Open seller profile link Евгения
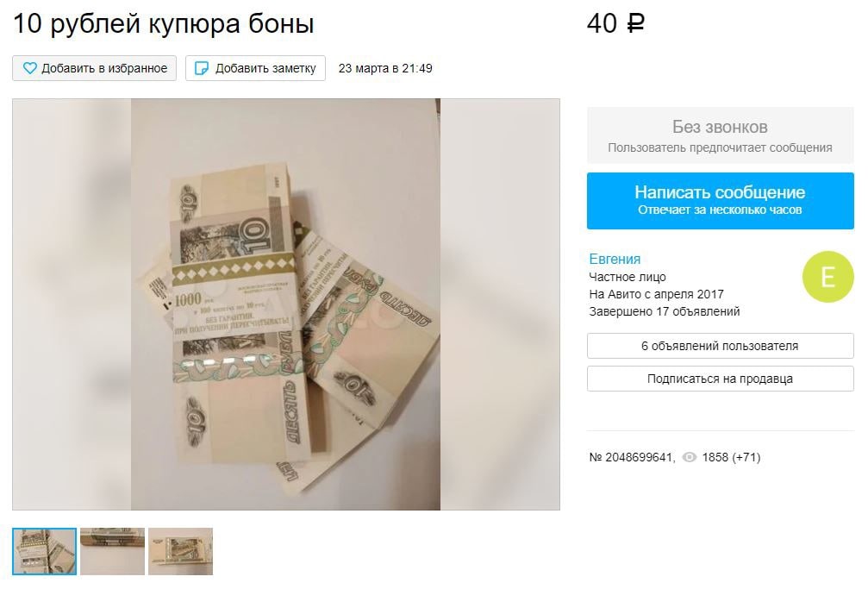This screenshot has height=589, width=868. tap(615, 259)
